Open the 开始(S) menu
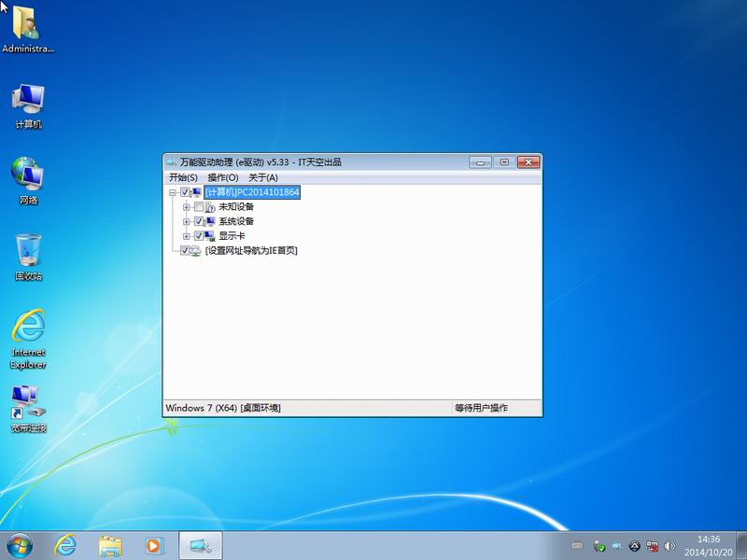 click(183, 175)
